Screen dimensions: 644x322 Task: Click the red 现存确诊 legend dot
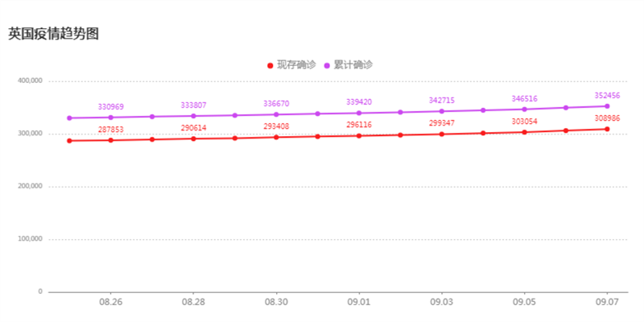pos(270,65)
